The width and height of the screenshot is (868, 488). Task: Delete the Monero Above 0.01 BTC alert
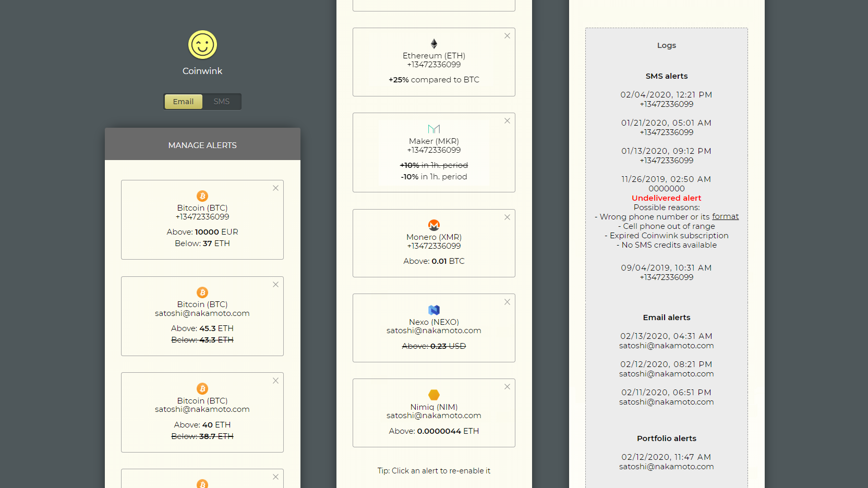507,217
